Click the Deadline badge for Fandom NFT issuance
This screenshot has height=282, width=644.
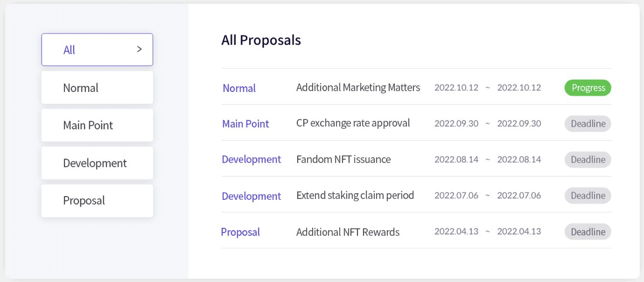tap(588, 160)
